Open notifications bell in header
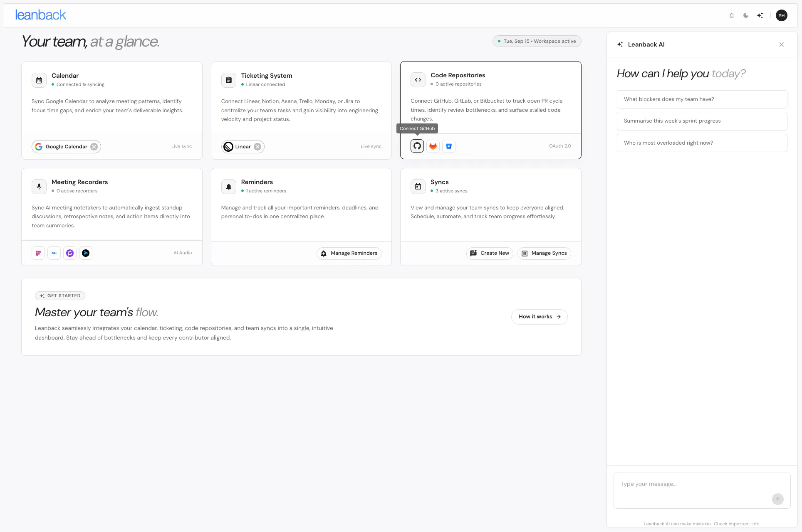Screen dimensions: 802x532 [x=732, y=15]
